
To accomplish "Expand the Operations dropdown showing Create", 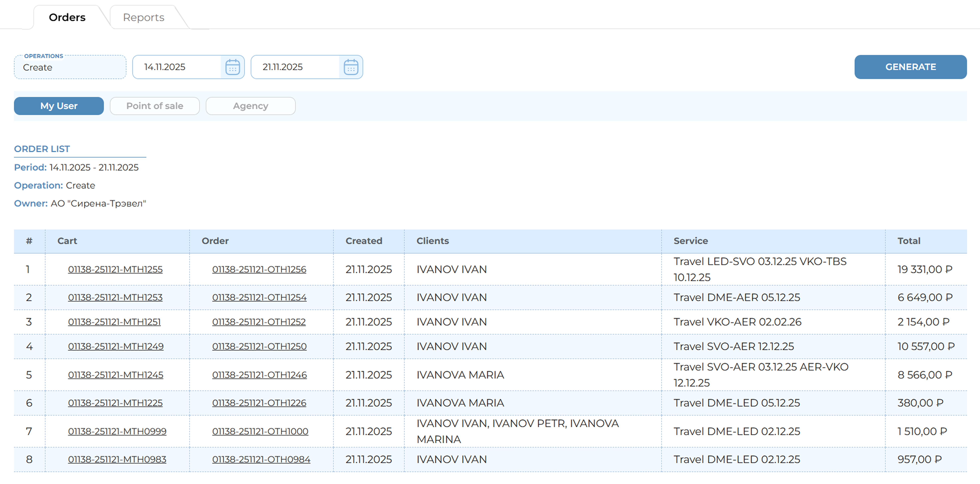I will (70, 67).
